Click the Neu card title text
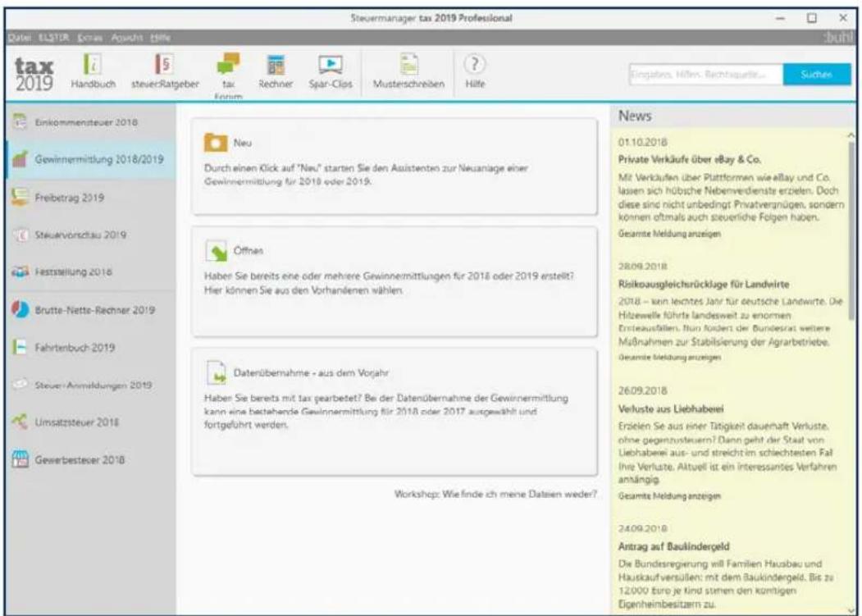Screen dimensions: 862x616 (x=243, y=143)
